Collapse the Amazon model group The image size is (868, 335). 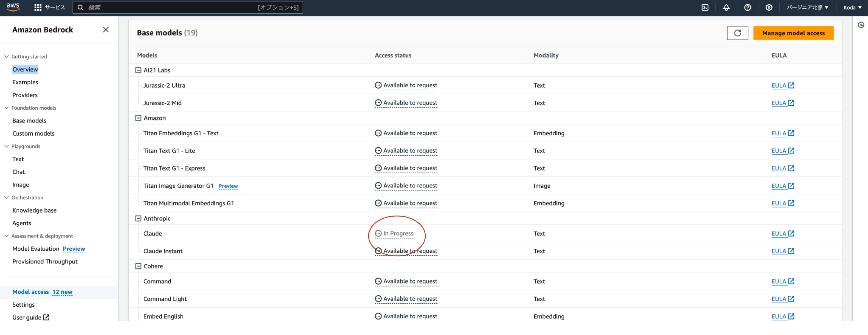click(x=138, y=118)
